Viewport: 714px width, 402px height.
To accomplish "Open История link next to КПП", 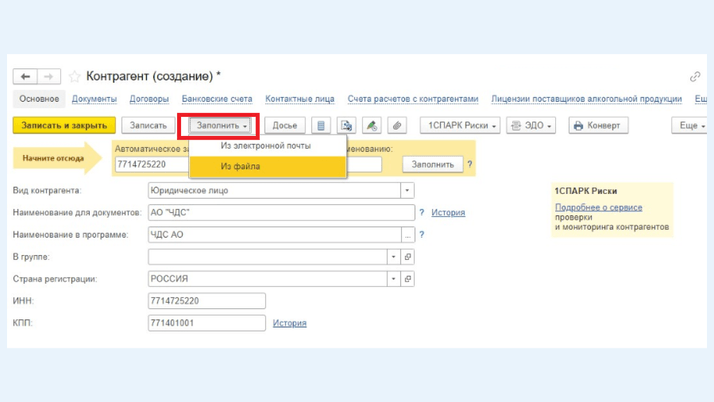I will click(290, 323).
